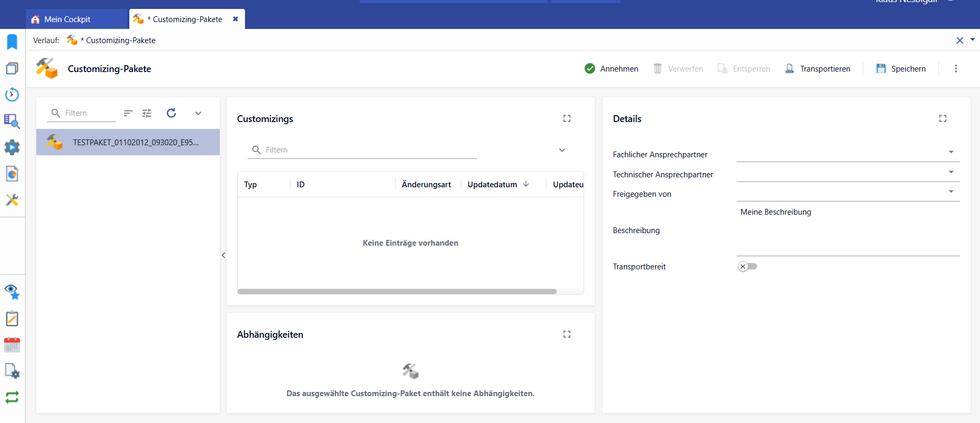980x423 pixels.
Task: Click the Annehmen button
Action: pos(611,69)
